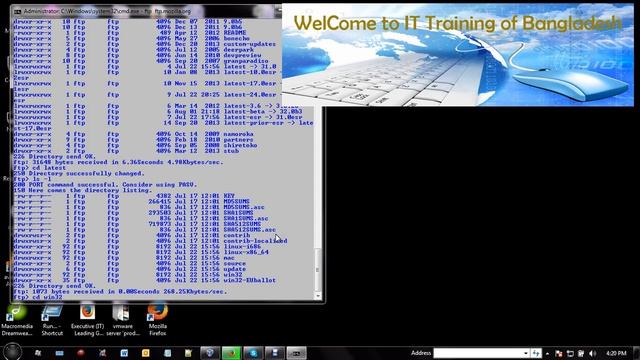Click the 4:20 PM taskbar clock
640x360 pixels.
click(x=616, y=353)
